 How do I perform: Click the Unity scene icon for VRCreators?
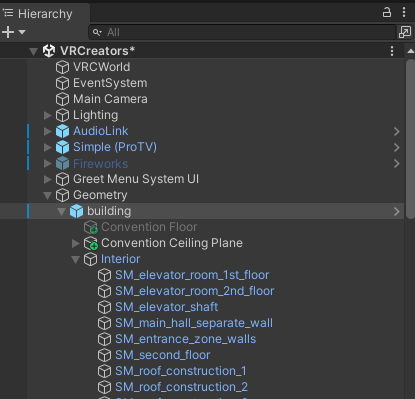[49, 51]
